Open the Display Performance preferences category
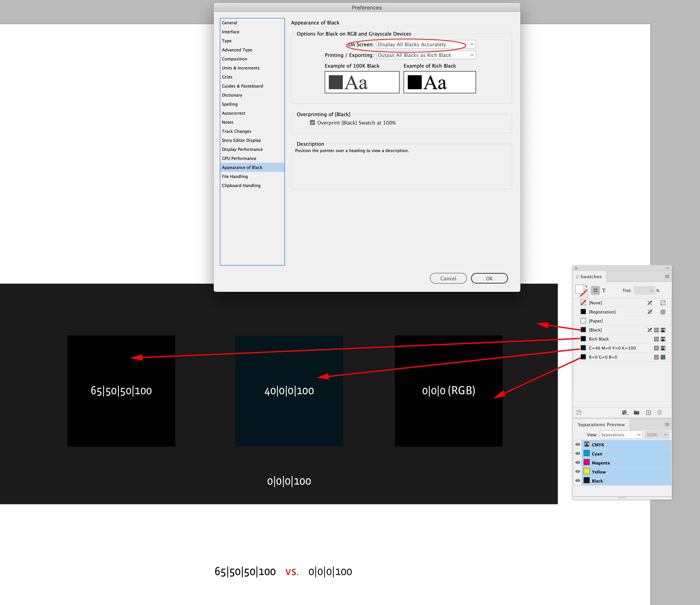Image resolution: width=700 pixels, height=605 pixels. [x=242, y=149]
